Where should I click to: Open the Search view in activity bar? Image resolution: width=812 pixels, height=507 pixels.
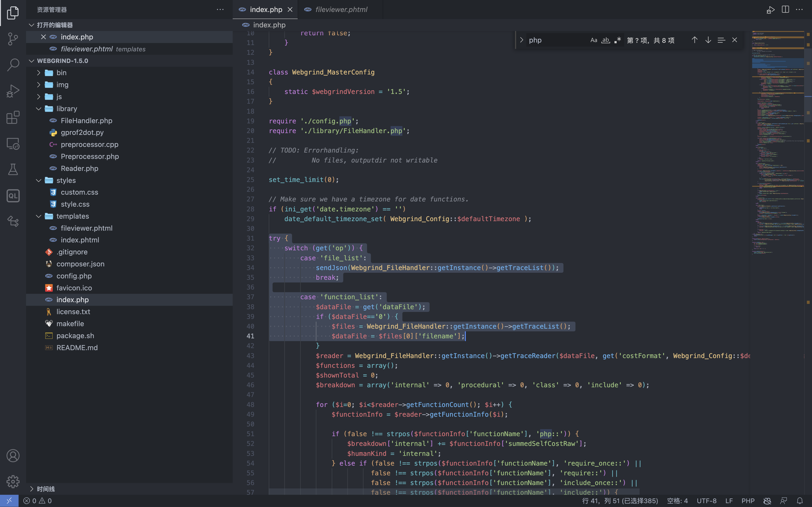tap(13, 65)
